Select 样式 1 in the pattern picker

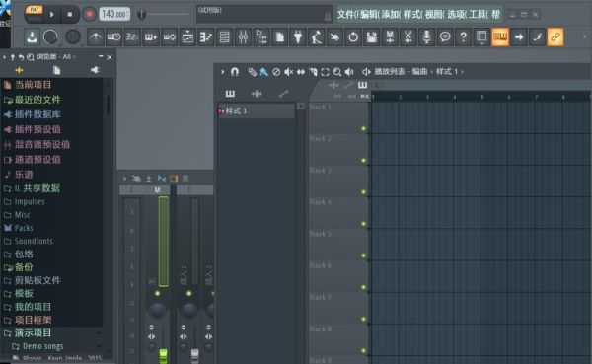coord(256,111)
